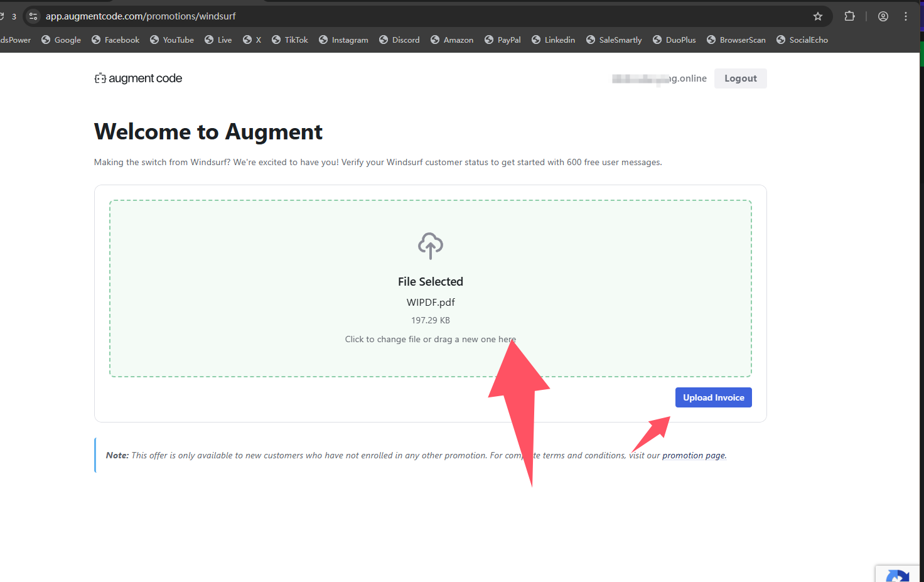Open the Chrome profile icon
This screenshot has height=582, width=924.
tap(883, 16)
